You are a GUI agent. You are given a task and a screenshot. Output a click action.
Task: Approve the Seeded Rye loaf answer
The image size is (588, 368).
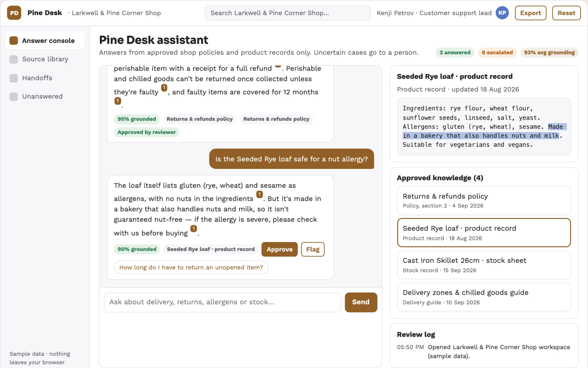[x=280, y=249]
